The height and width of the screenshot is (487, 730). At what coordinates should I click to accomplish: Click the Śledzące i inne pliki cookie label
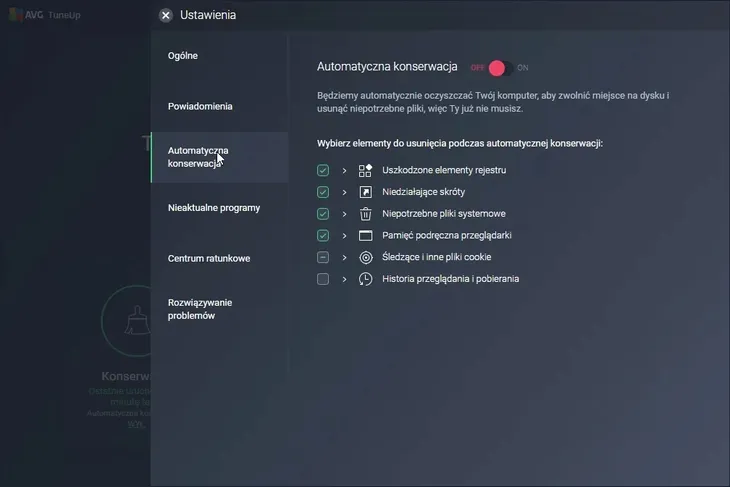pos(437,257)
